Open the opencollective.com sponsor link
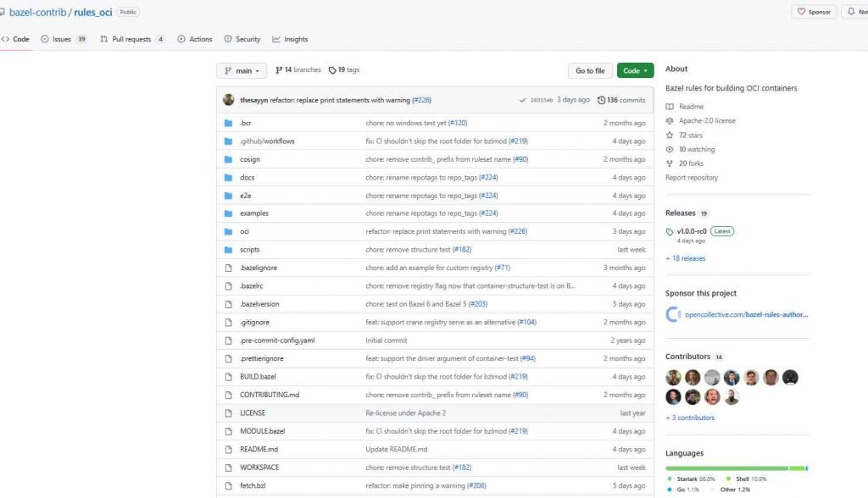This screenshot has height=498, width=868. 746,314
